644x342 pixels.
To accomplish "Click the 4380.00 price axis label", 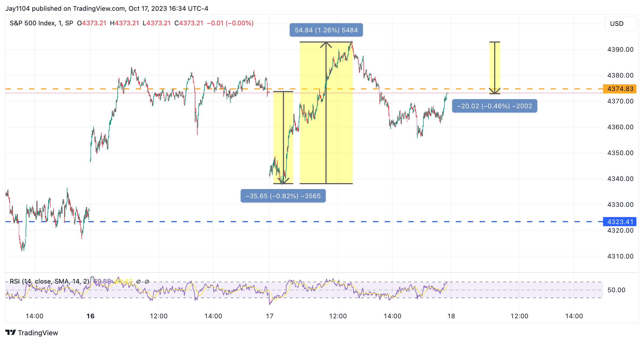I will pyautogui.click(x=620, y=75).
